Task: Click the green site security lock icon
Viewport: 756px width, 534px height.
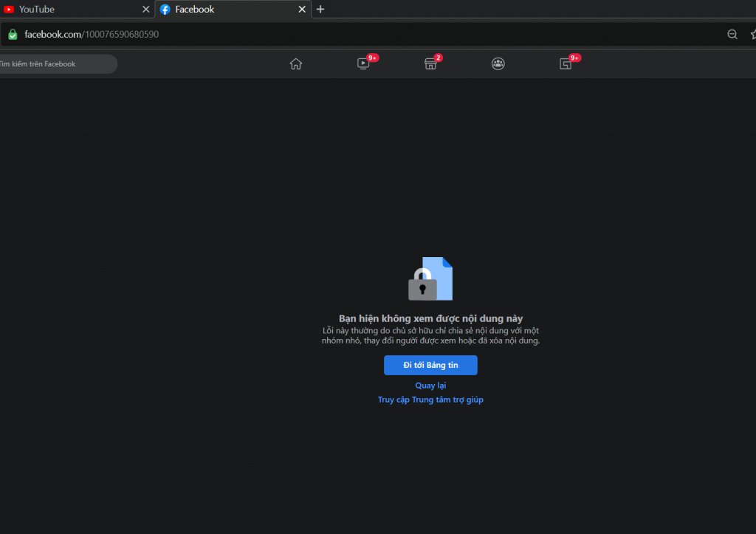Action: click(x=13, y=34)
